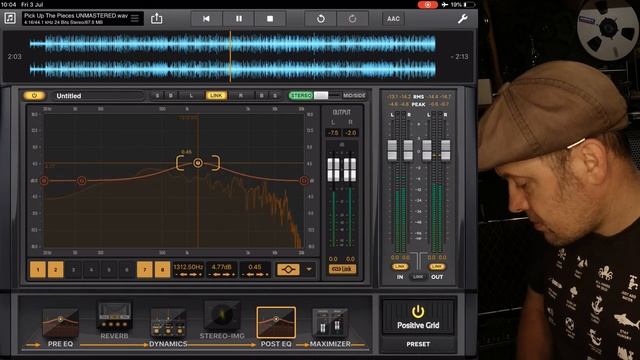Undo the last change
This screenshot has height=360, width=640.
(320, 19)
